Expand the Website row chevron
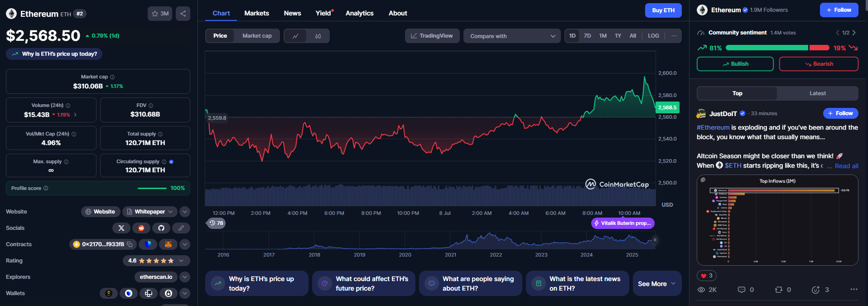 tap(185, 212)
